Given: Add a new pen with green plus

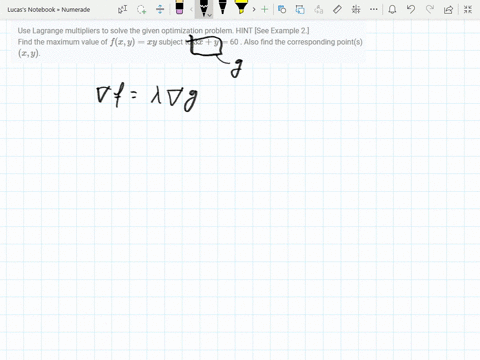Looking at the screenshot, I should click(x=265, y=9).
